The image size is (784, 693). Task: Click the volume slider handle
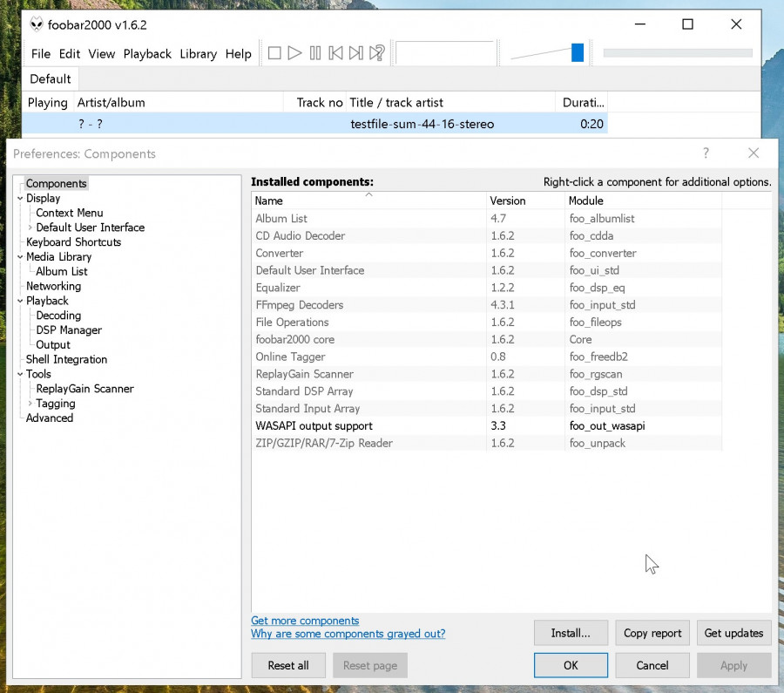(x=577, y=53)
